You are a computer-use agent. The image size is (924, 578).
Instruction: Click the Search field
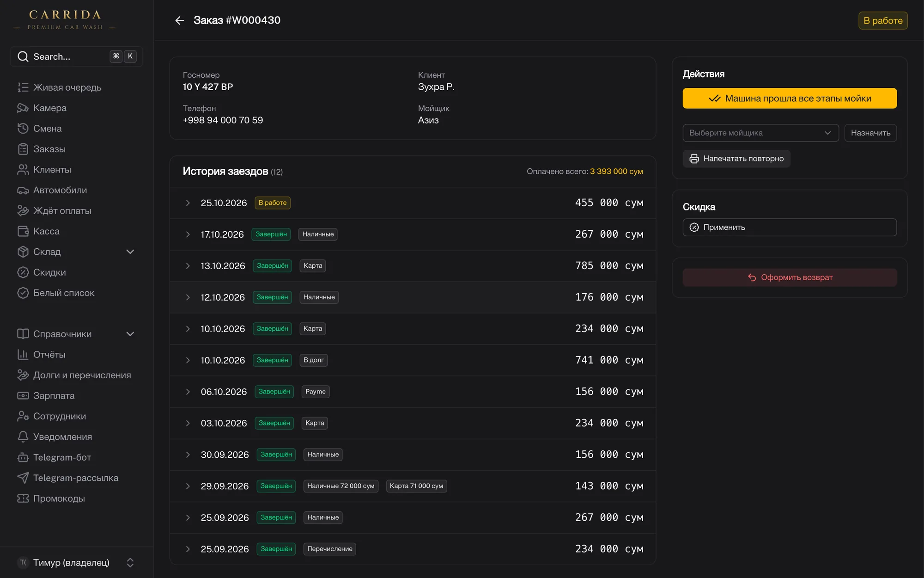click(77, 56)
